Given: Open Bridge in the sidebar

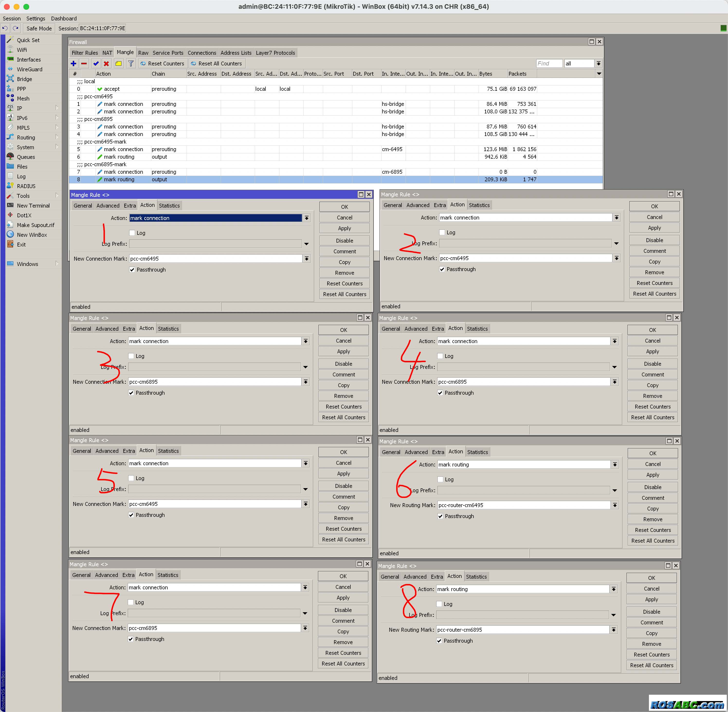Looking at the screenshot, I should click(x=24, y=79).
